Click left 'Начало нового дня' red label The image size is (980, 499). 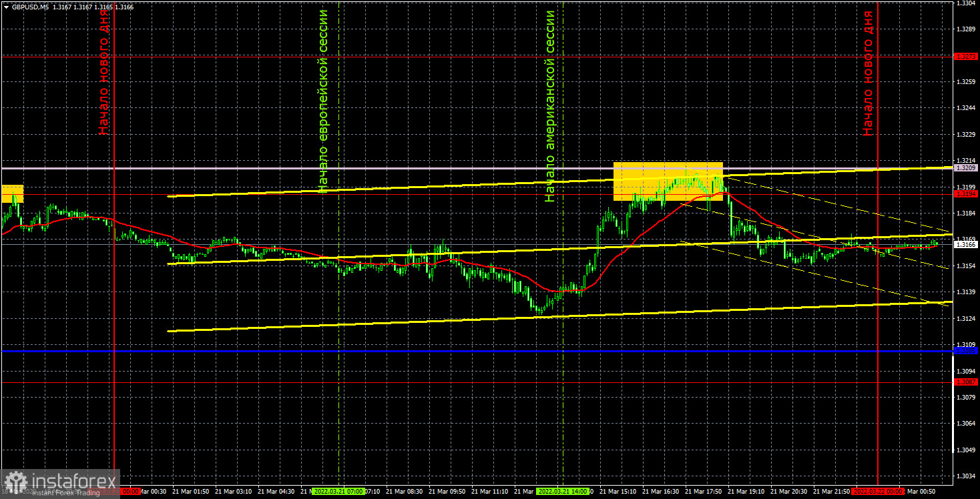coord(103,73)
